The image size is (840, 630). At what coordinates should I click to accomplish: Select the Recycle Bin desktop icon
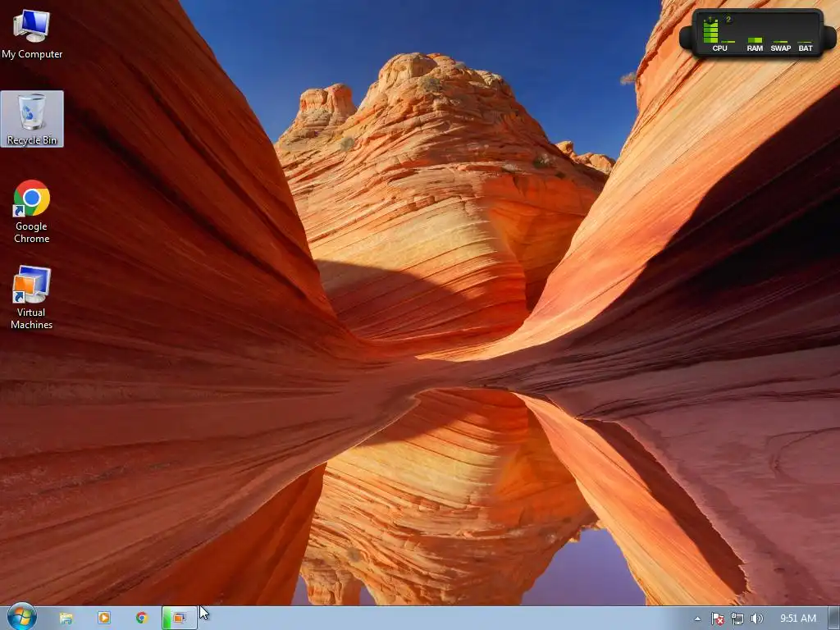point(32,119)
